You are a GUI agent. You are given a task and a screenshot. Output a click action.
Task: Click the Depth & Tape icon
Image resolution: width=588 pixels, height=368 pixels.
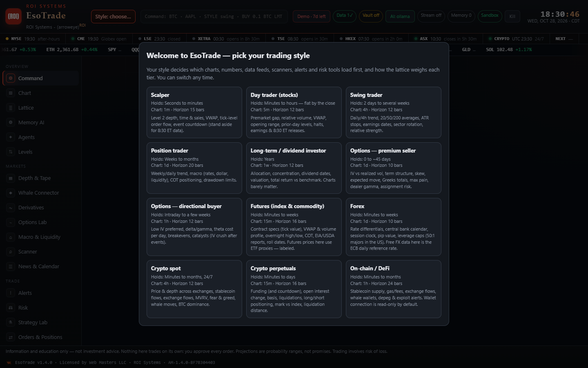coord(11,178)
